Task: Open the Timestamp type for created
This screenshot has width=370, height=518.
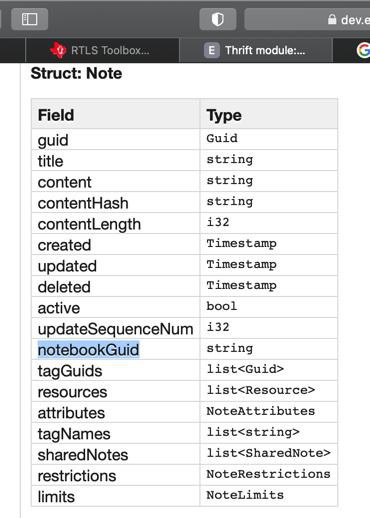Action: 241,243
